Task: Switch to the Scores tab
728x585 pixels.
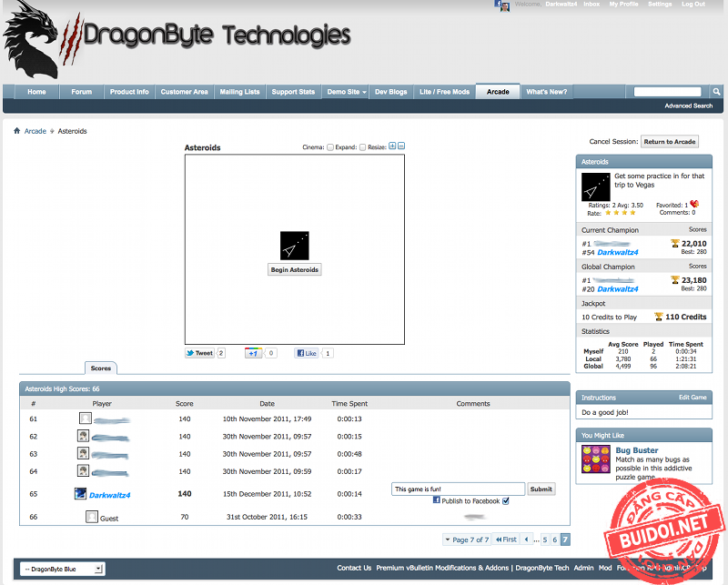Action: coord(101,368)
